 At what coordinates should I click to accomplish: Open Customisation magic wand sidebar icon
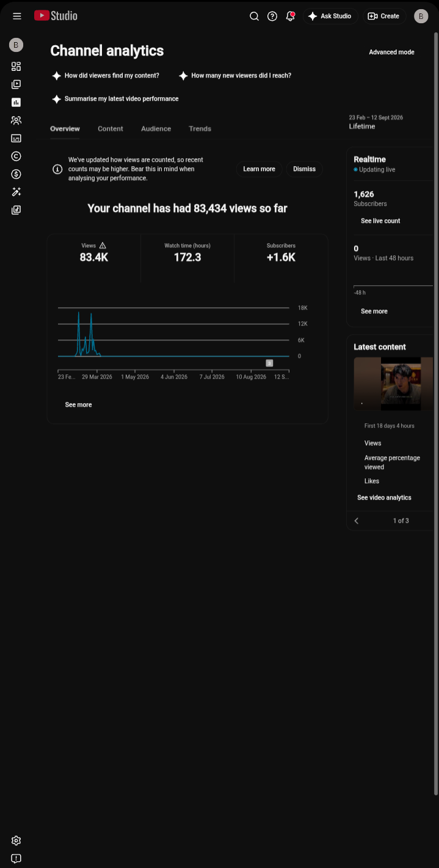pyautogui.click(x=16, y=192)
